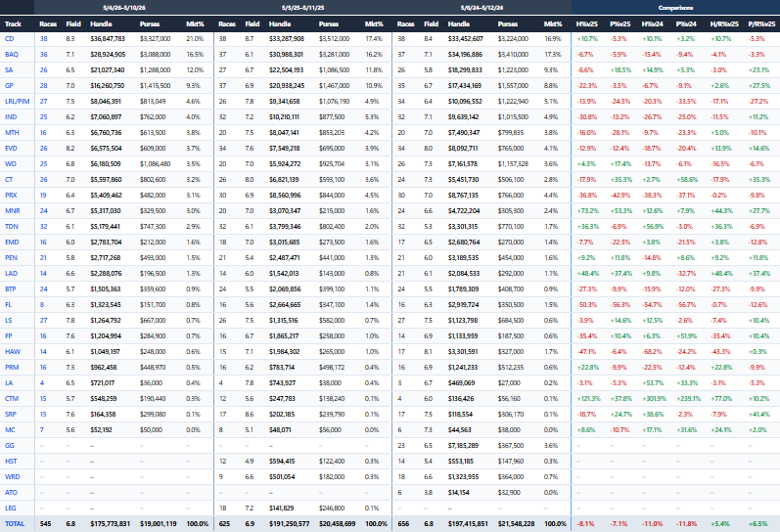Select the TOTAL row label
Screen dimensions: 780x532
pyautogui.click(x=15, y=524)
